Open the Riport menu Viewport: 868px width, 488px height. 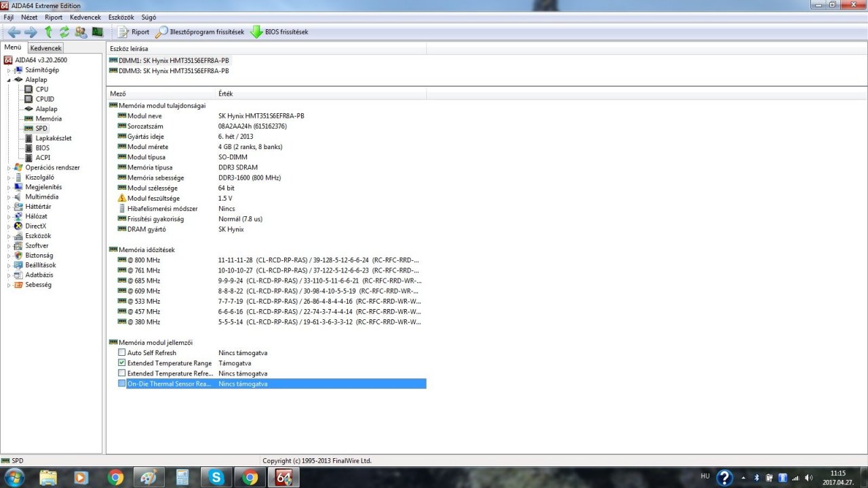tap(54, 17)
